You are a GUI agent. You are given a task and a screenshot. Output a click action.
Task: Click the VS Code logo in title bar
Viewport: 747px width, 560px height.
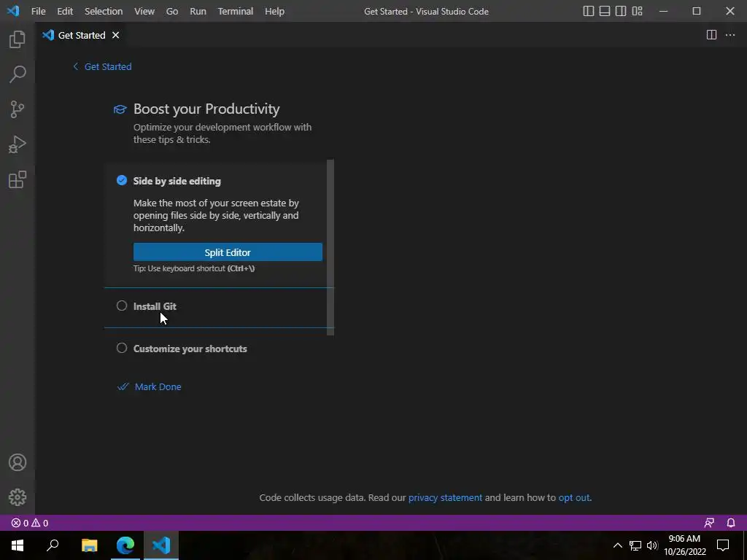[13, 10]
